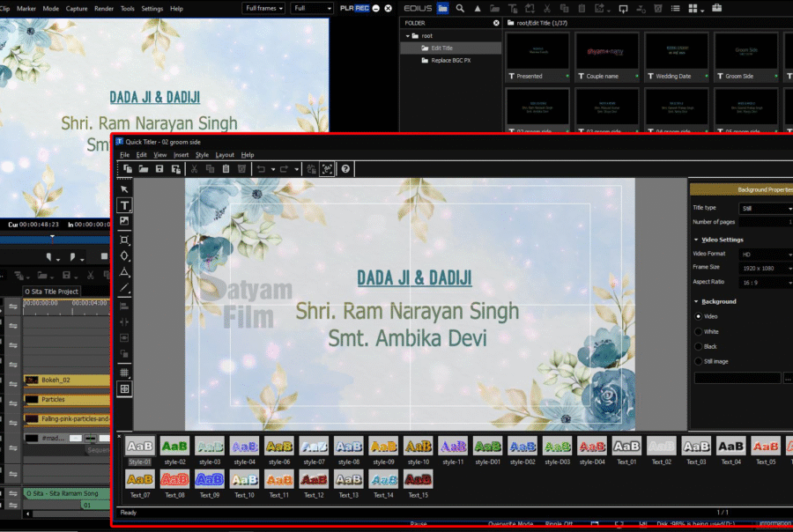Open the Style menu in Quick Titler
Screen dimensions: 793x532
(202, 154)
